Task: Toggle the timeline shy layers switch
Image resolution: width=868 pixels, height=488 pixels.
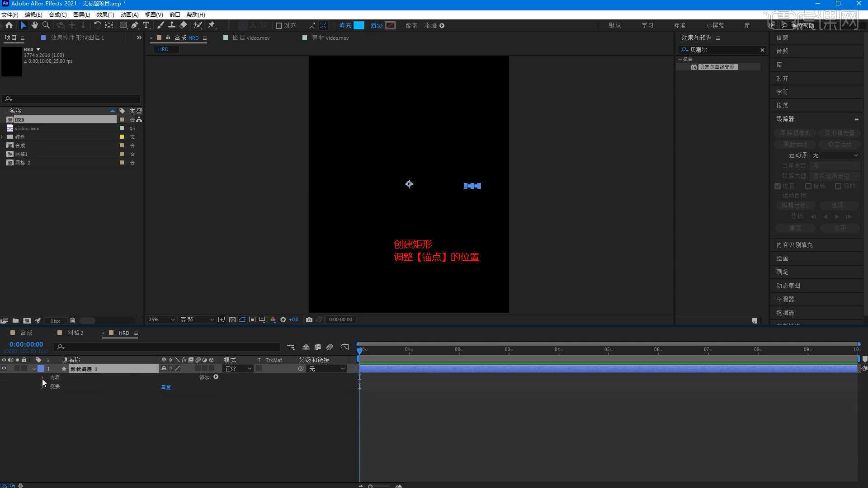Action: pyautogui.click(x=306, y=347)
